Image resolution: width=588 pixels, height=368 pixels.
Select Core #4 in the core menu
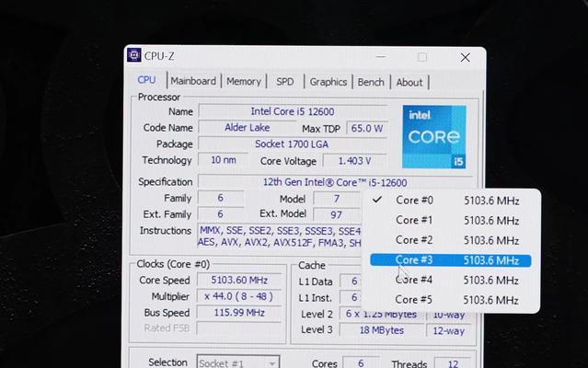pyautogui.click(x=451, y=281)
